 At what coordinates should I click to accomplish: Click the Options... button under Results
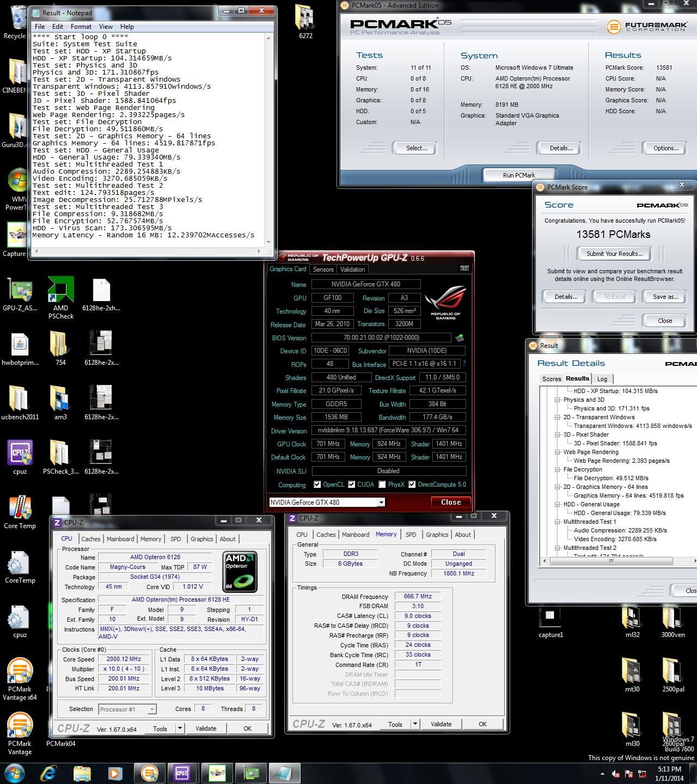click(x=666, y=148)
